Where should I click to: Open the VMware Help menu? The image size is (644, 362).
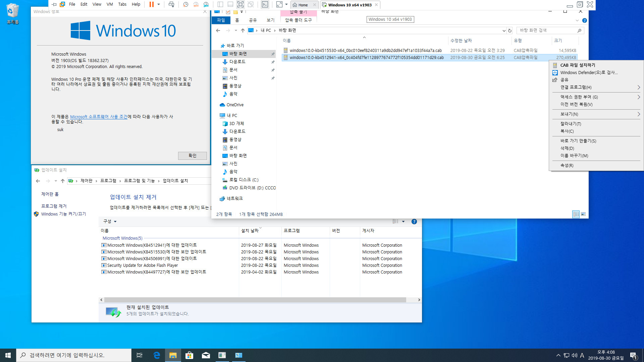tap(136, 4)
